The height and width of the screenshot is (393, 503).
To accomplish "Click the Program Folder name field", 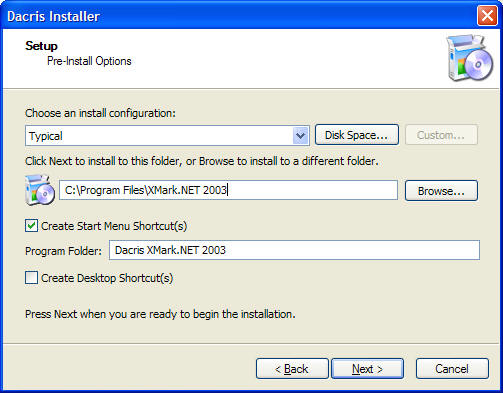I will pyautogui.click(x=294, y=250).
